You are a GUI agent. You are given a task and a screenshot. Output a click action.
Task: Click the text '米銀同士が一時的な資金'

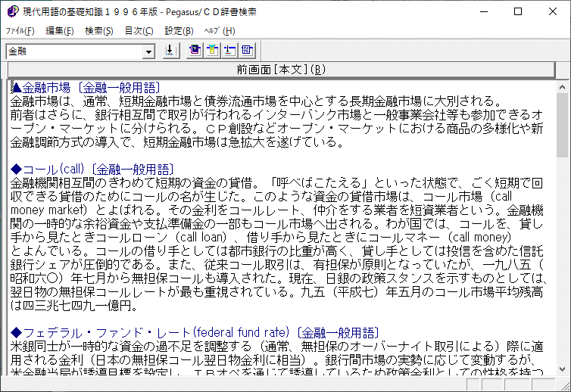[76, 346]
